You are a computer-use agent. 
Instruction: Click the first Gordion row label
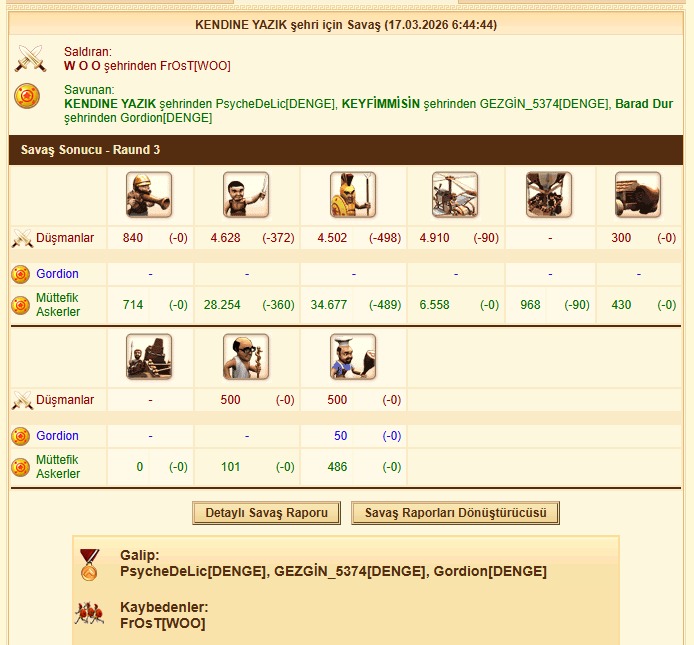pyautogui.click(x=58, y=274)
